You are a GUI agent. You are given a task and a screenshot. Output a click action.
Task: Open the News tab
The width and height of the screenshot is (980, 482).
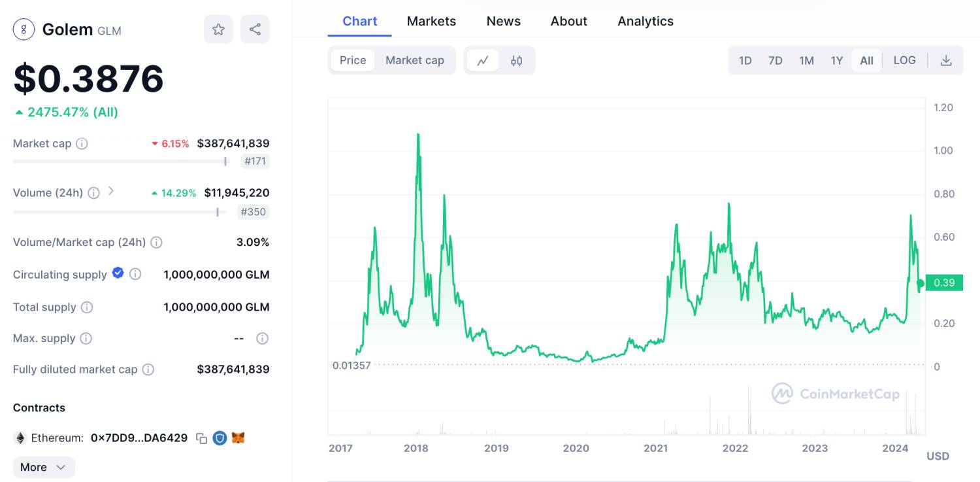(x=503, y=21)
